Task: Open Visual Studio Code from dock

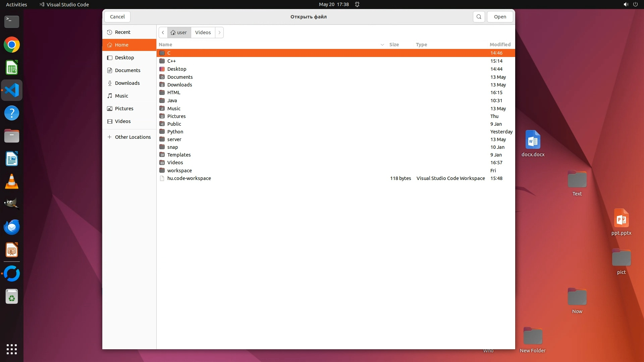Action: (12, 90)
